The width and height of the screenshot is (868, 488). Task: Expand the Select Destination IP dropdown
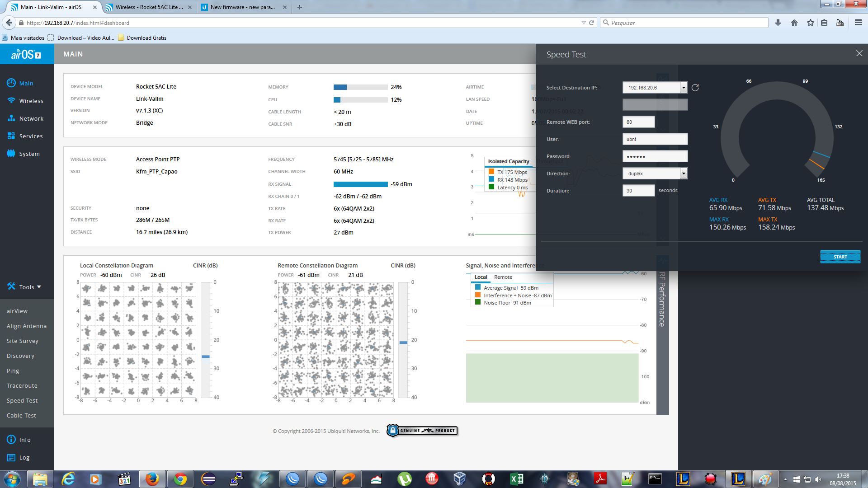pyautogui.click(x=684, y=88)
